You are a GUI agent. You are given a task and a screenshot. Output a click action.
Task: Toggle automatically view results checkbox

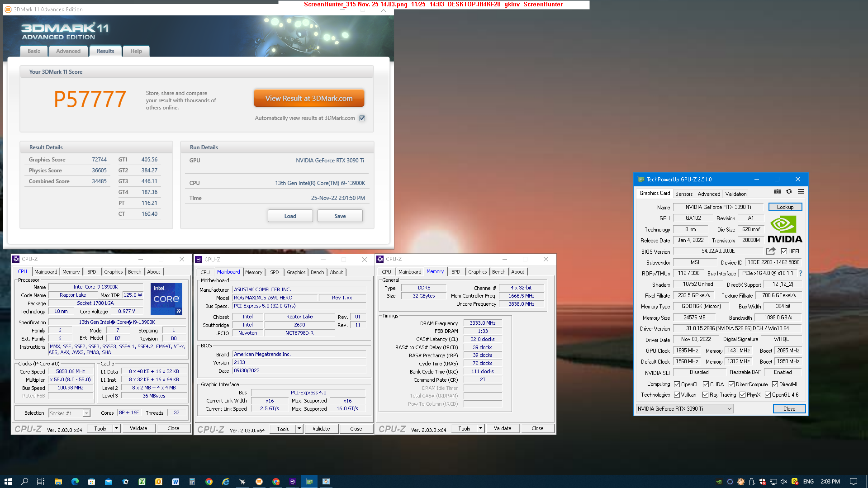362,118
